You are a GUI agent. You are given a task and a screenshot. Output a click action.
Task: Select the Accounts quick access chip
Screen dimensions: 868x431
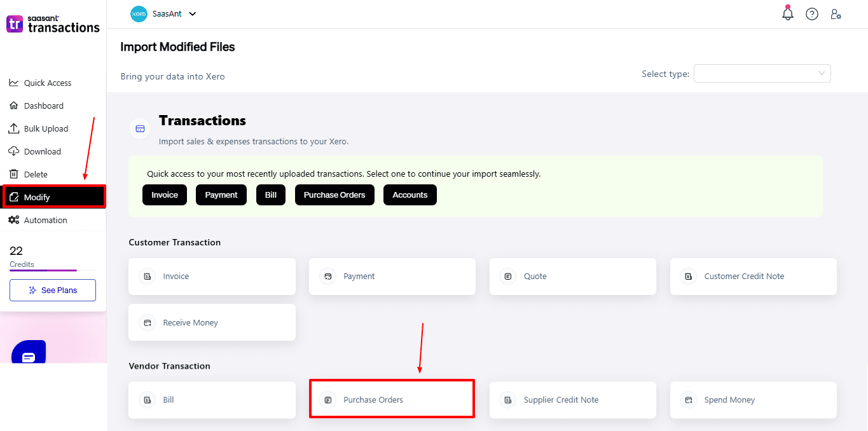coord(410,195)
